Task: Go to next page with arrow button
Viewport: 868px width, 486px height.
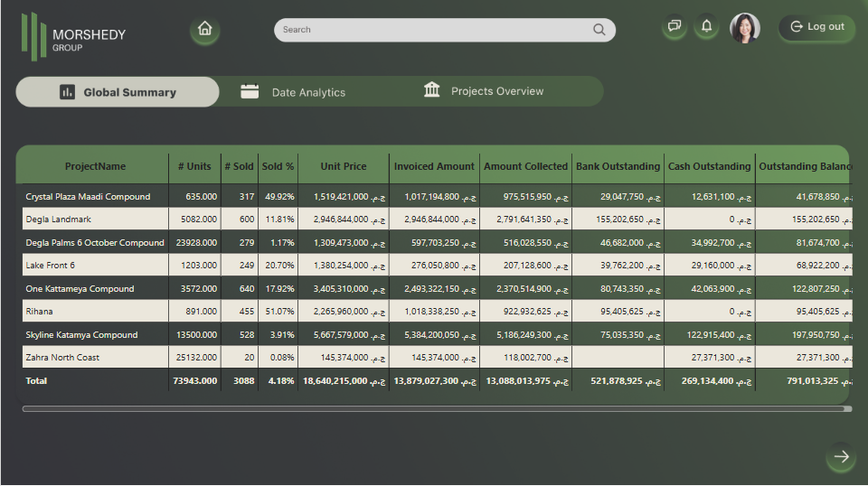Action: click(842, 457)
